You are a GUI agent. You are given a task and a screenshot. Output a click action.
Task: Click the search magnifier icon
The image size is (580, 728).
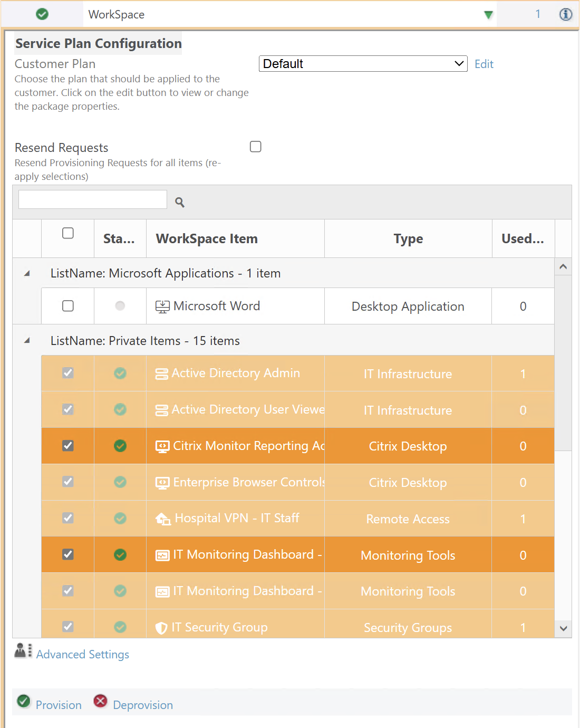point(180,202)
